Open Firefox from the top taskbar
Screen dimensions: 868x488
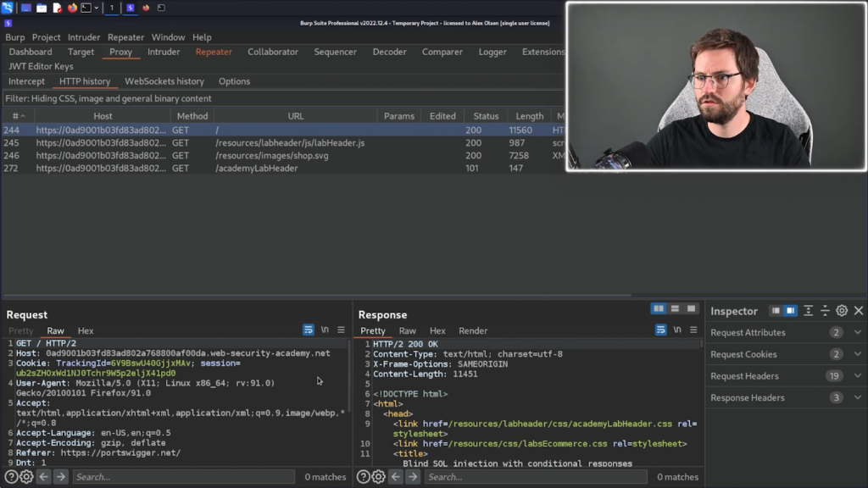[x=72, y=8]
